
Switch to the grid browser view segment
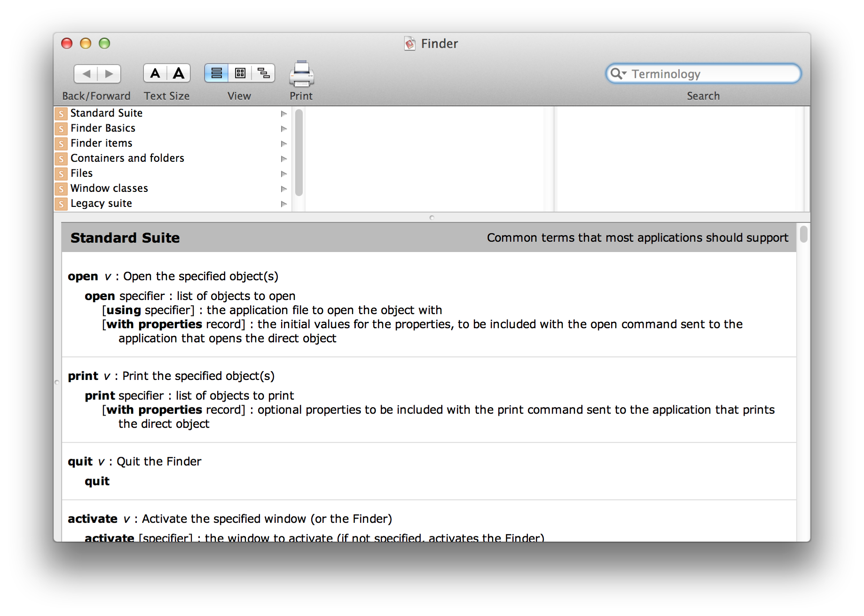tap(240, 73)
